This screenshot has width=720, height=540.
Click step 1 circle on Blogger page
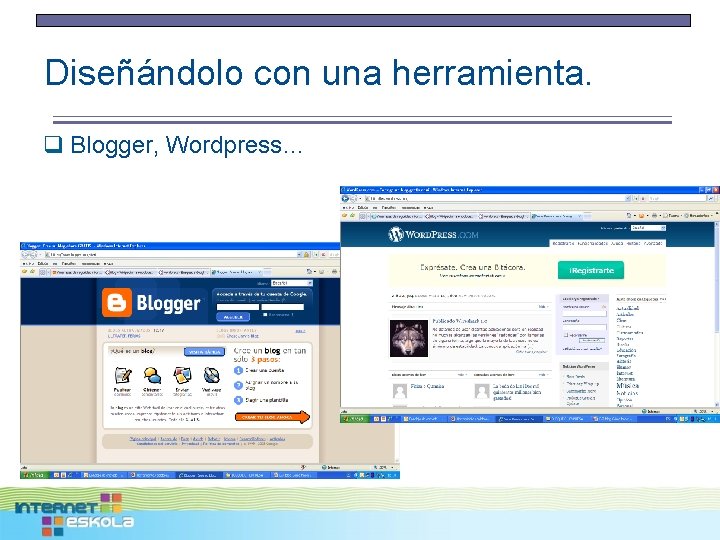tap(238, 370)
